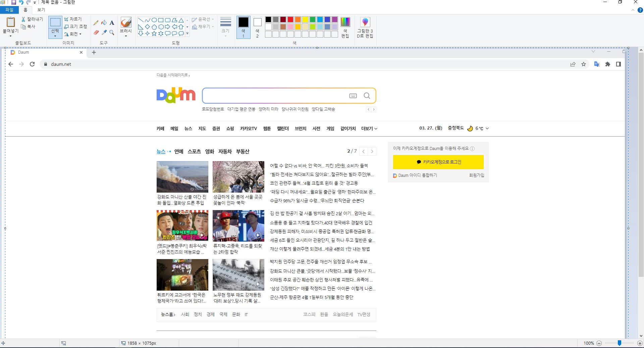Screen dimensions: 644x348
Task: Click the yellow 카카오계정으로 로그인 button on canvas
Action: coord(438,162)
